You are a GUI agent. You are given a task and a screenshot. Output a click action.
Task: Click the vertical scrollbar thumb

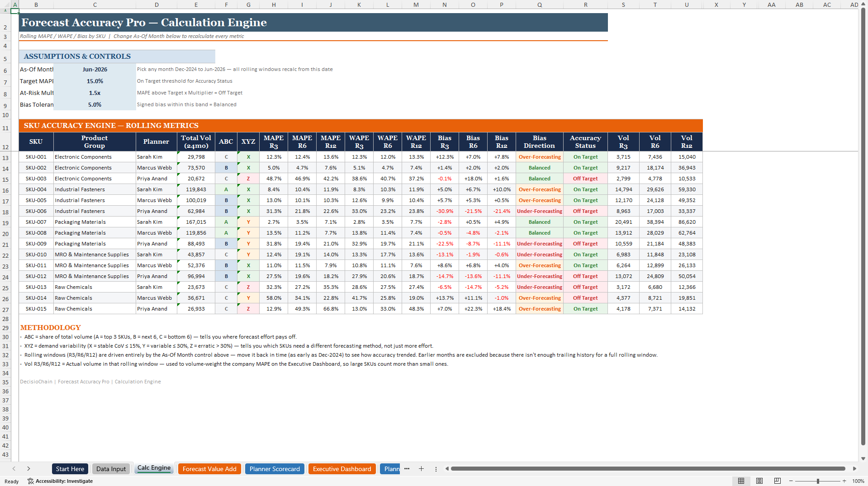tap(863, 226)
